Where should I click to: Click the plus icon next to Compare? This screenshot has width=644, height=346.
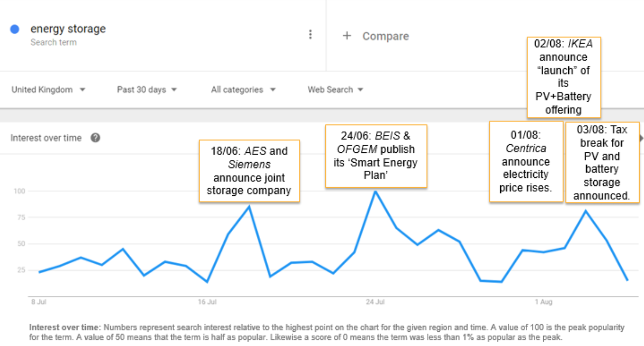coord(347,36)
